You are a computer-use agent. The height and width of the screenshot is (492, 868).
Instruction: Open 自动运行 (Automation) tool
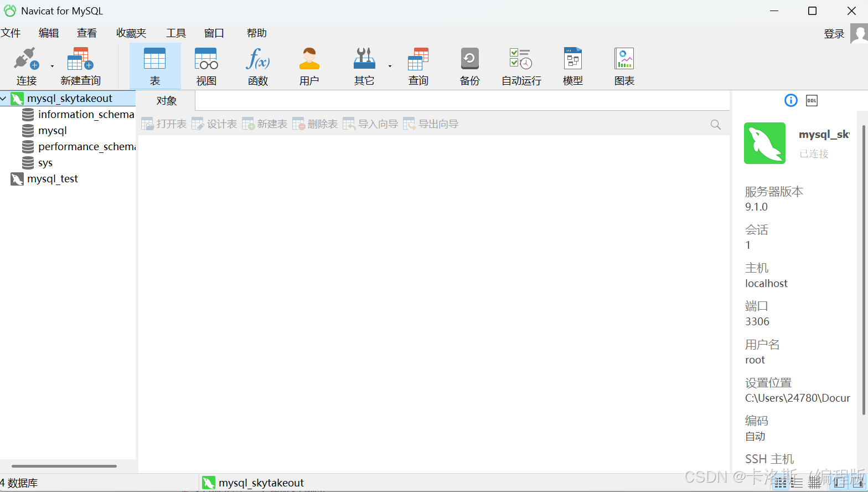click(521, 66)
